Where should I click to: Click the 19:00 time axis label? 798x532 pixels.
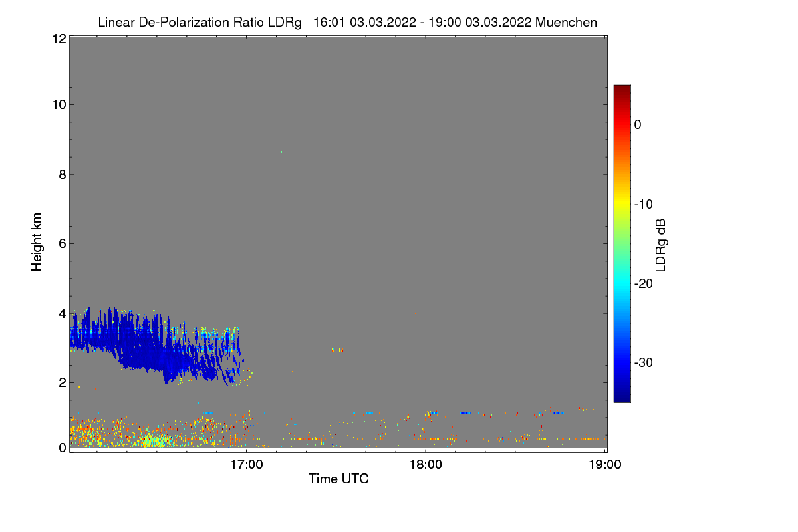pos(604,465)
